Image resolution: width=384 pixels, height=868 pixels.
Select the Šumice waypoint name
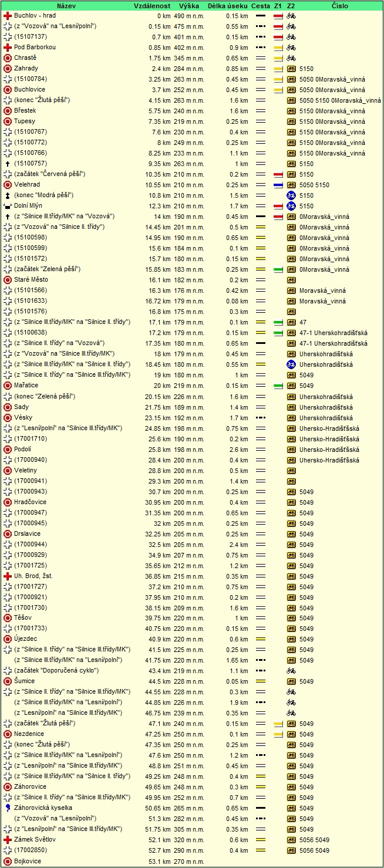(24, 681)
